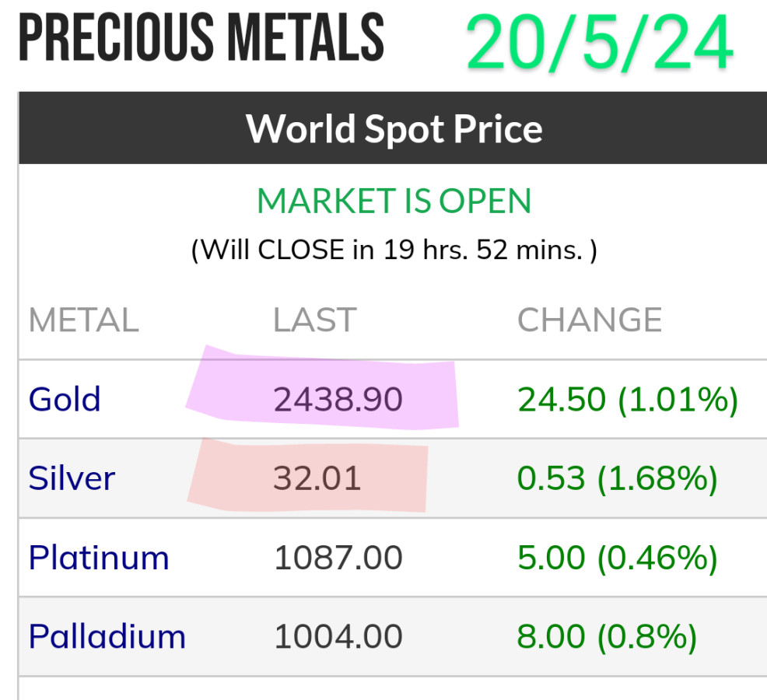This screenshot has height=700, width=767.
Task: Click Palladium last price 1004.00
Action: [x=338, y=636]
